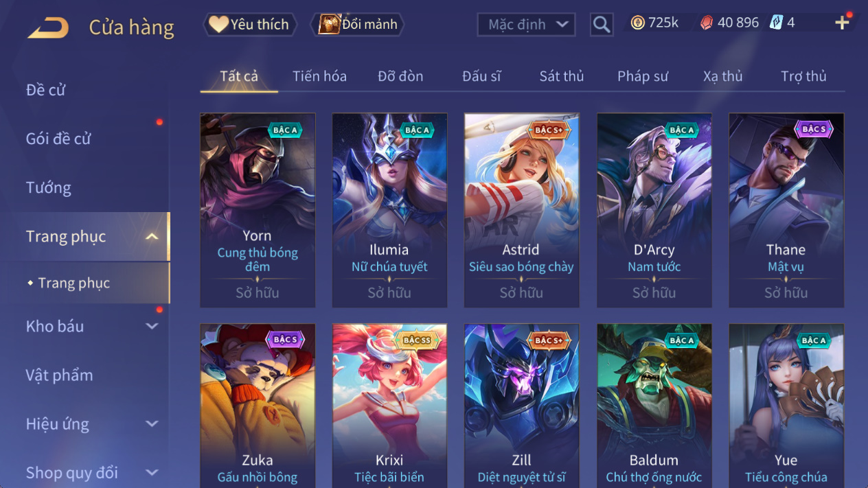Tap the gold coin icon
Viewport: 868px width, 488px height.
point(637,23)
